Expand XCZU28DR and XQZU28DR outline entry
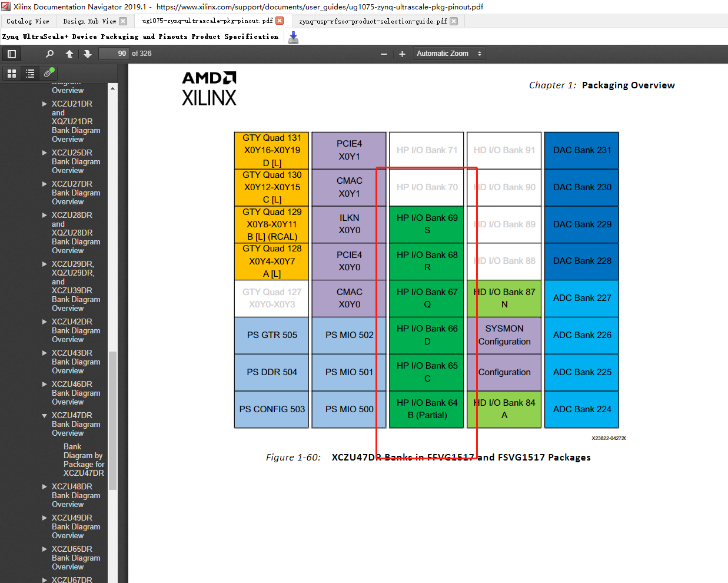Image resolution: width=728 pixels, height=583 pixels. 44,215
